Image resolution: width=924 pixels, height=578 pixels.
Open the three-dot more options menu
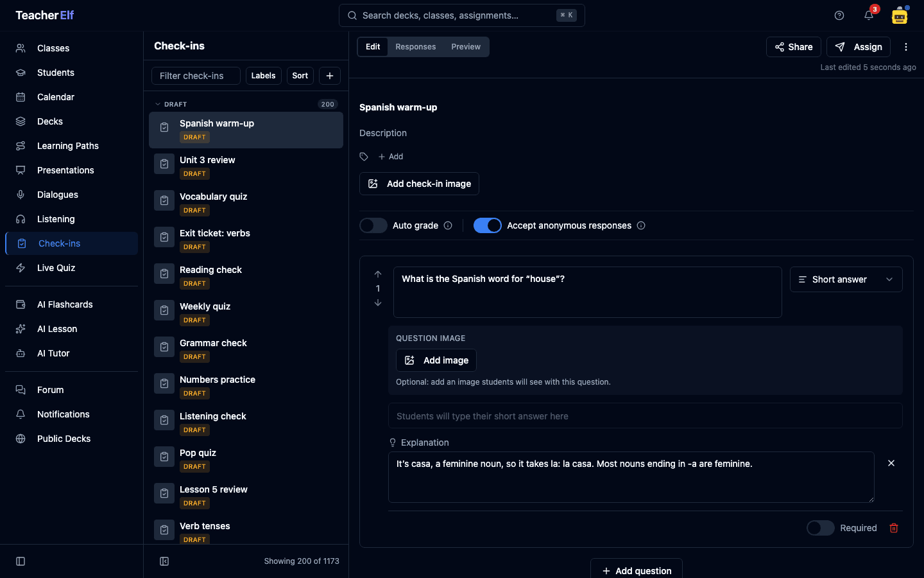906,47
